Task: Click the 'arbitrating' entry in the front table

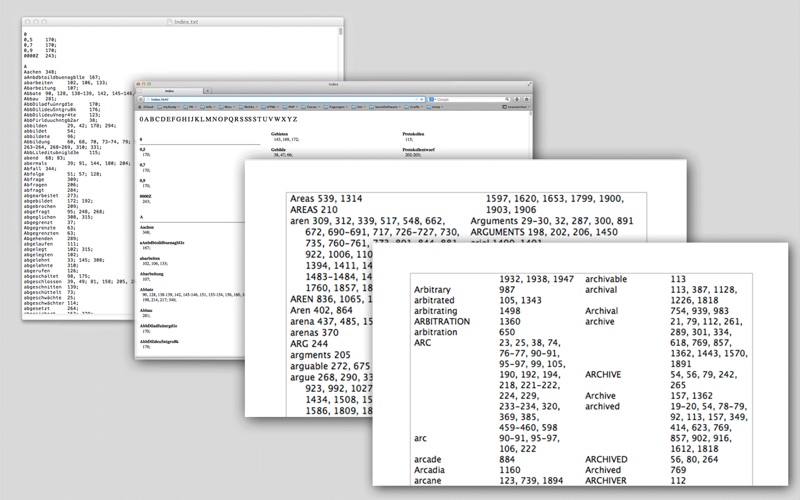Action: (436, 311)
